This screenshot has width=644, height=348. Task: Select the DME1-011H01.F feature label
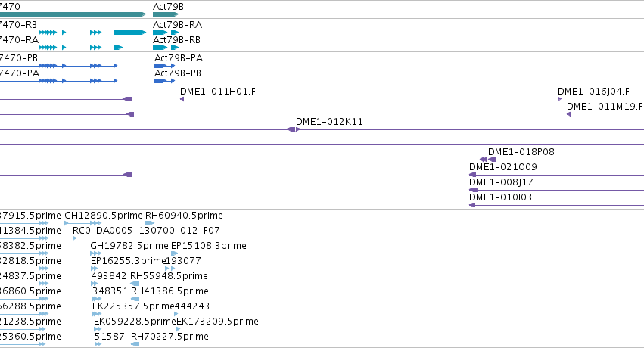tap(218, 91)
